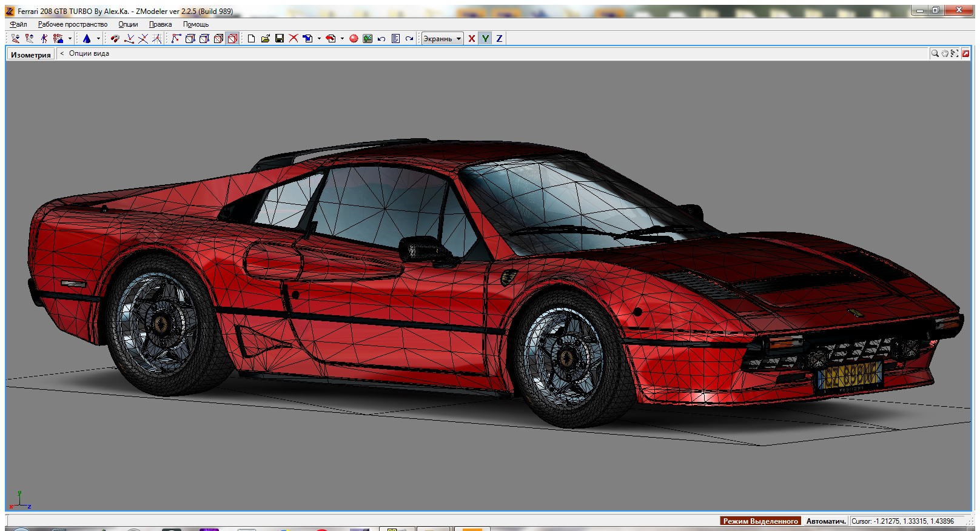Click the second arrow selection tool
Image resolution: width=980 pixels, height=531 pixels.
[29, 38]
